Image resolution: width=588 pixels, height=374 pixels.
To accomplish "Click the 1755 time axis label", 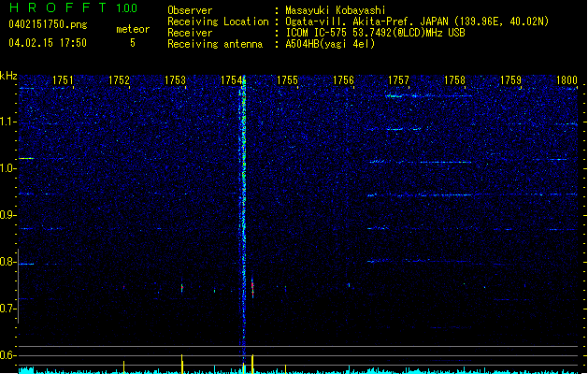I will pos(287,80).
